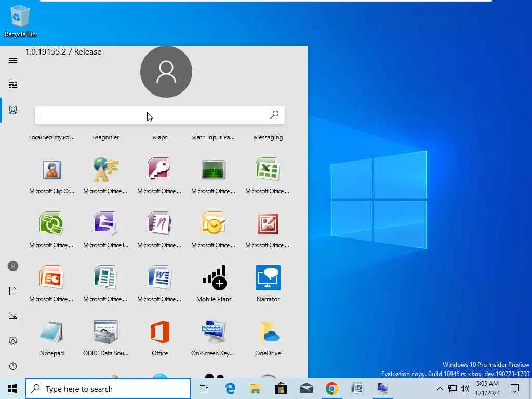Open Mobile Plans app
This screenshot has height=399, width=532.
pyautogui.click(x=214, y=284)
